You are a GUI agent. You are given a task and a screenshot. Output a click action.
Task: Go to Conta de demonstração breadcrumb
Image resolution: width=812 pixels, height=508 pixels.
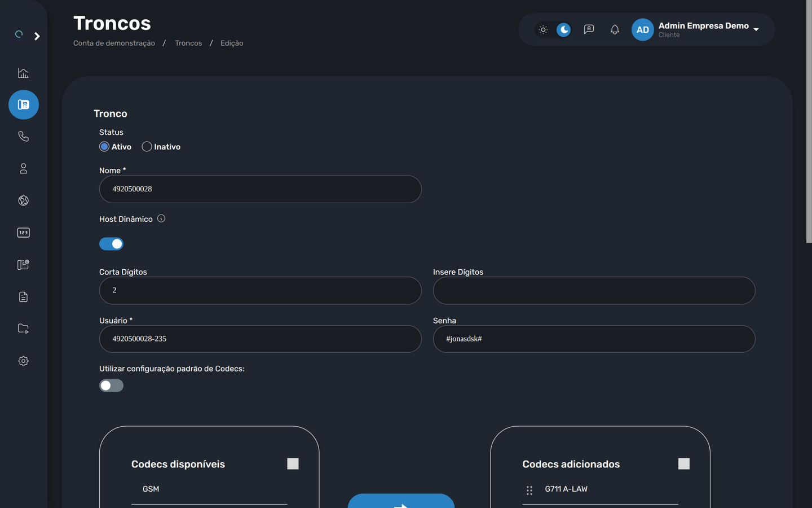(114, 43)
